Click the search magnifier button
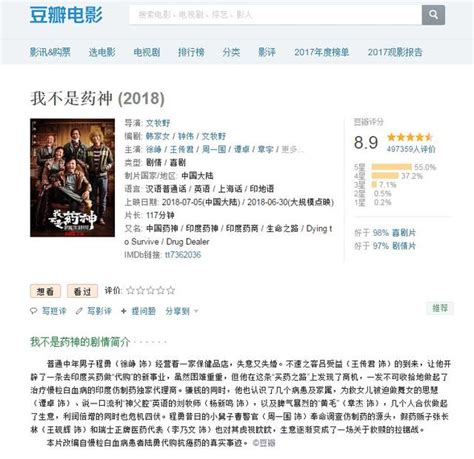The image size is (474, 459). pyautogui.click(x=433, y=15)
